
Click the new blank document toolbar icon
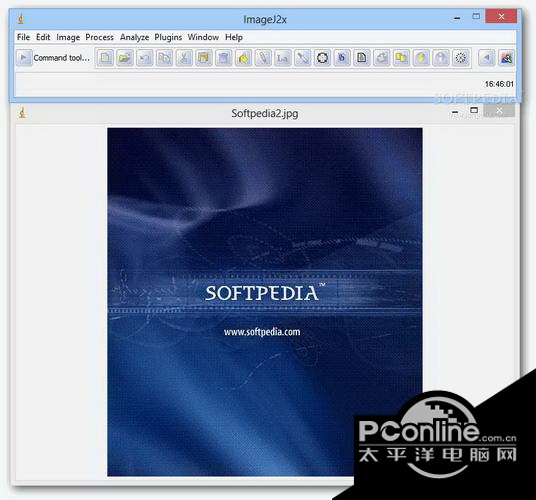tap(105, 58)
